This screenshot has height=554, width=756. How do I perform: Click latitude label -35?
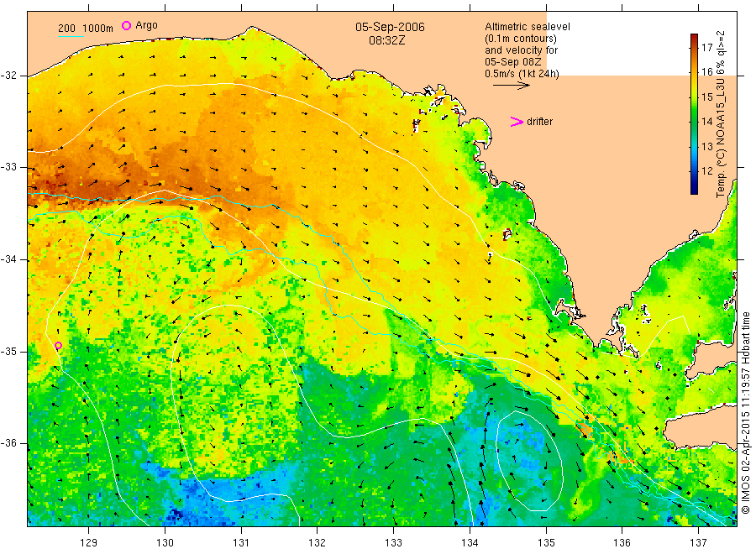click(8, 351)
